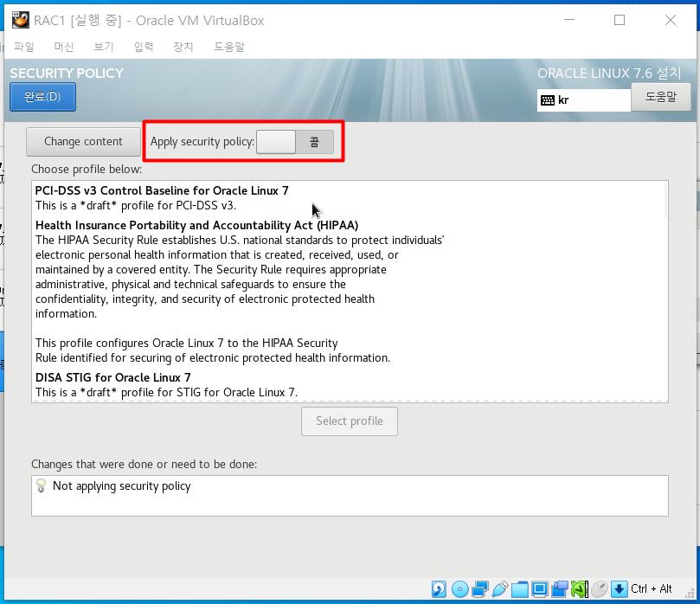Open the network adapters status icon
Image resolution: width=700 pixels, height=604 pixels.
[480, 588]
